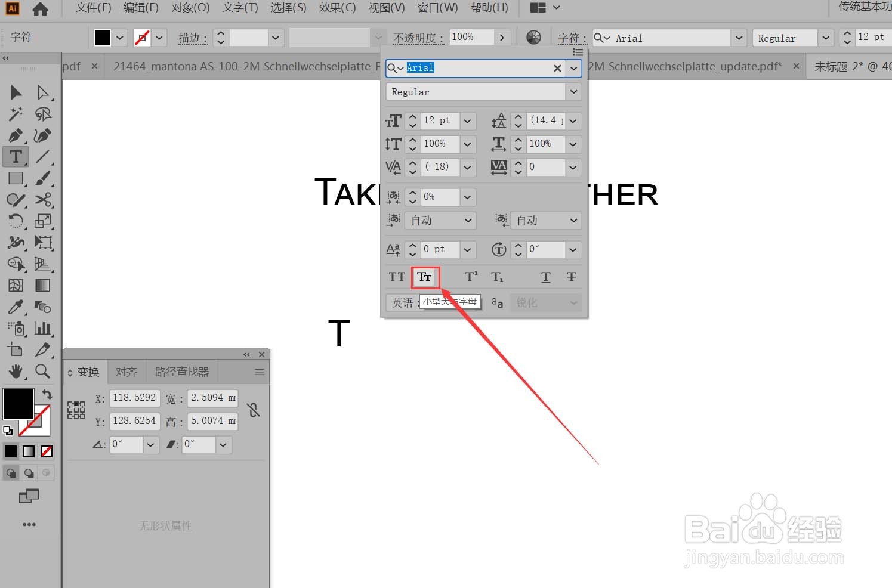The width and height of the screenshot is (892, 588).
Task: Select the Rectangle tool
Action: point(16,178)
